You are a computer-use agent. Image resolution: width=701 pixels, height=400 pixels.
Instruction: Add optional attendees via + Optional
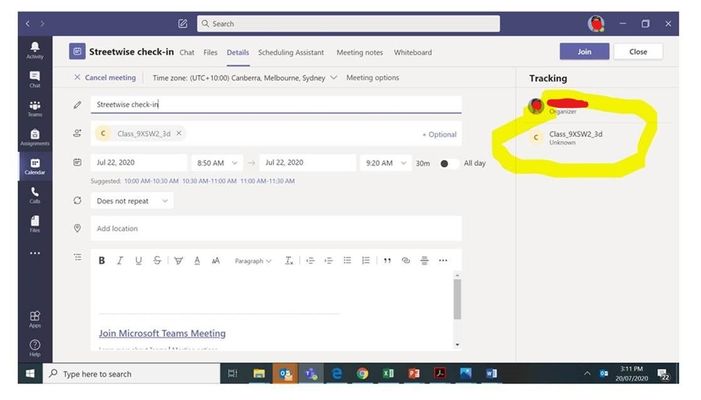439,134
